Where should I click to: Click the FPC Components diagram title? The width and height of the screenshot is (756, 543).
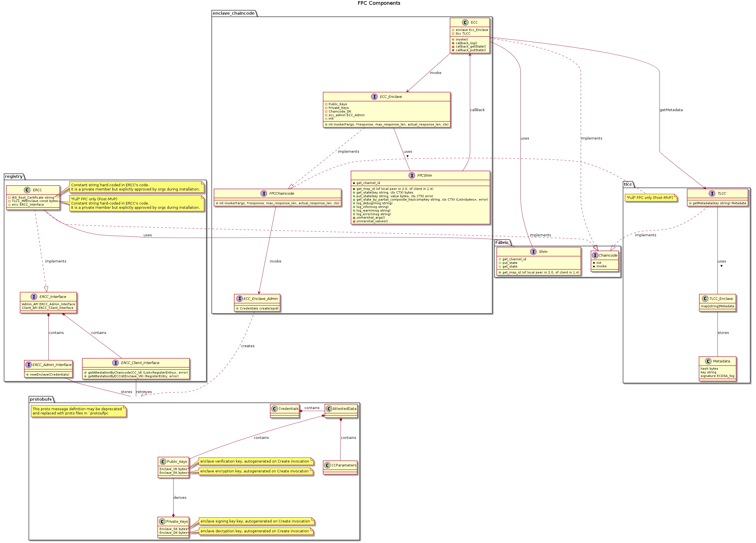pyautogui.click(x=379, y=3)
